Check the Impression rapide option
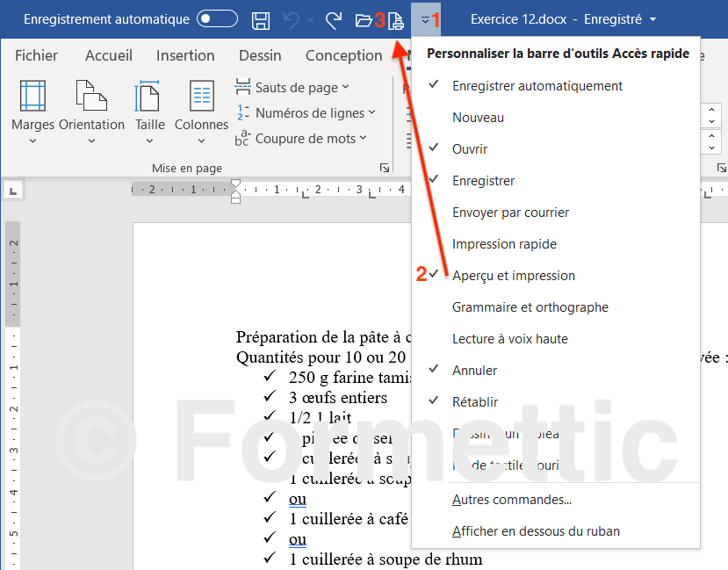 tap(504, 244)
